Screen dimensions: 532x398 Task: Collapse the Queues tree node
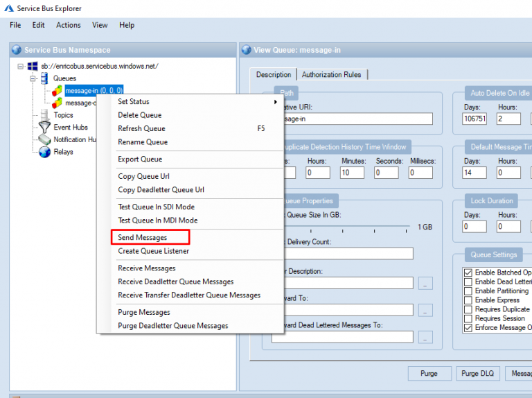[32, 78]
